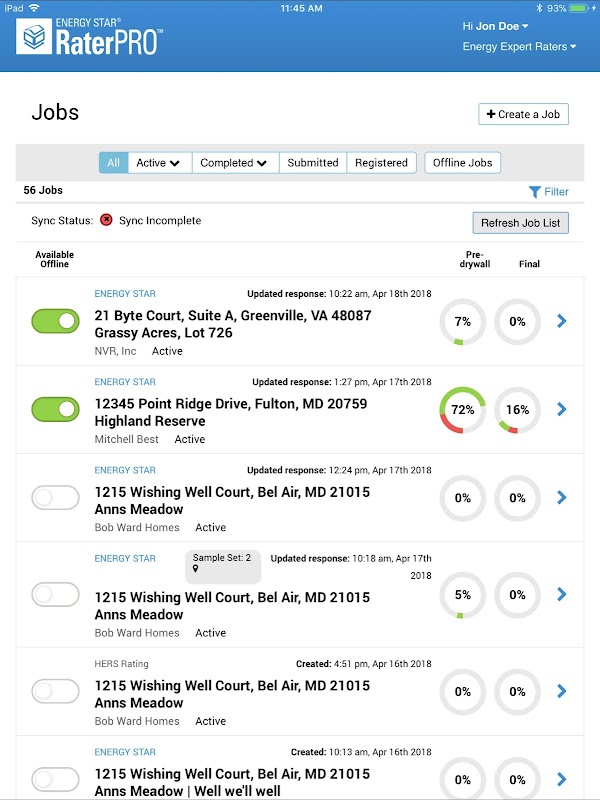The height and width of the screenshot is (800, 600).
Task: Click the 5% pre-drywall progress ring
Action: pos(462,595)
